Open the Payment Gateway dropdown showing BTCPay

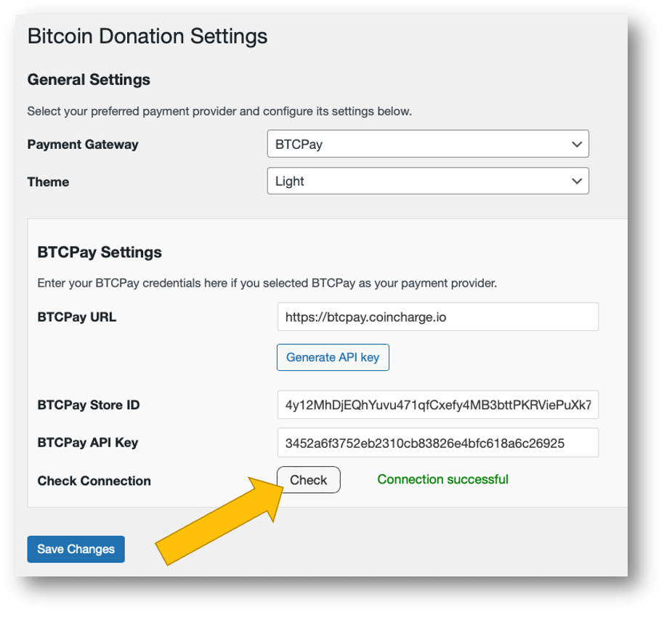(427, 144)
